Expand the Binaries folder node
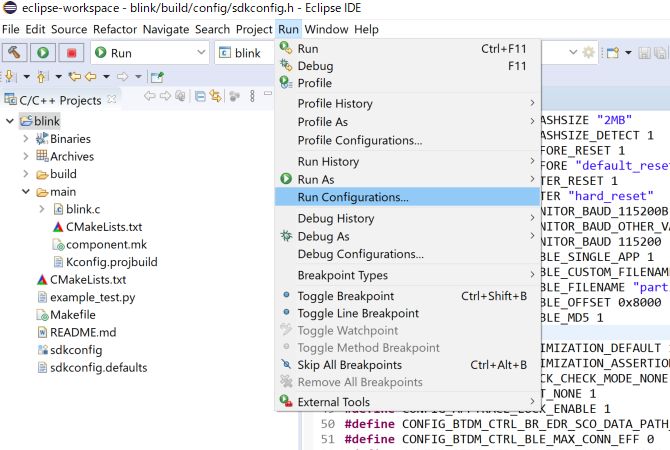Viewport: 670px width, 450px height. [x=26, y=139]
